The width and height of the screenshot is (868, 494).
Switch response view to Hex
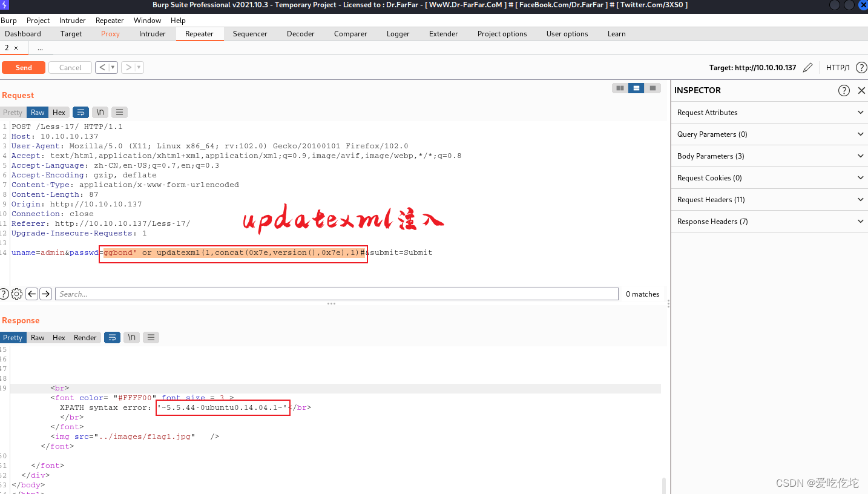[x=59, y=337]
